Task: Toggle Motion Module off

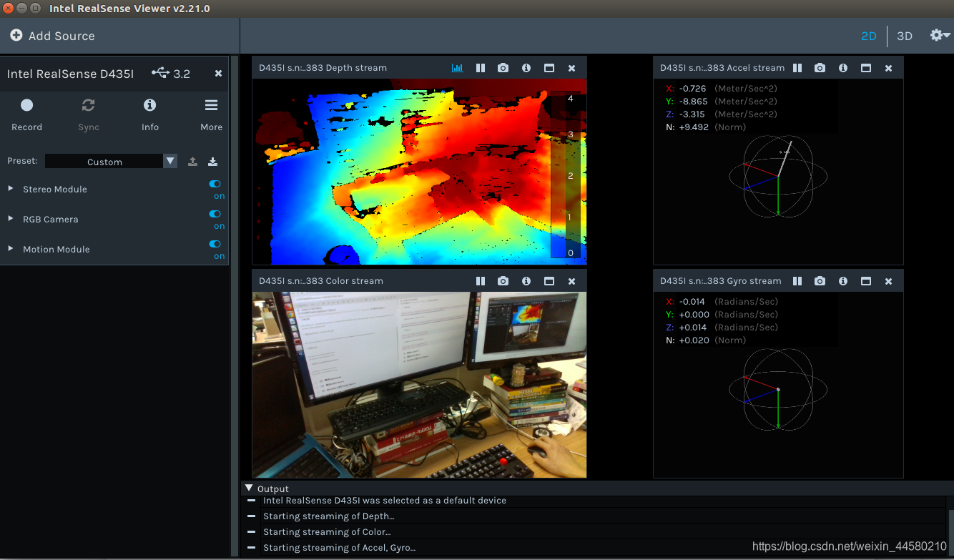Action: (215, 244)
